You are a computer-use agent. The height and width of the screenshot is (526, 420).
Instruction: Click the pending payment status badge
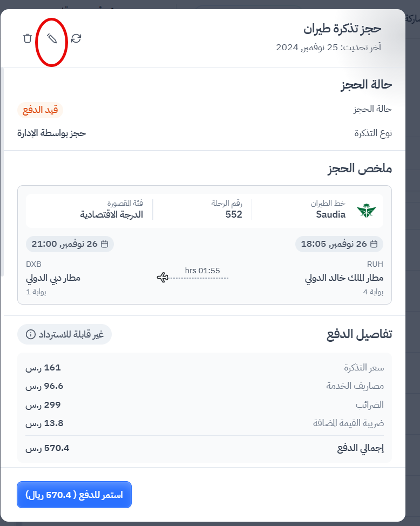pos(40,110)
